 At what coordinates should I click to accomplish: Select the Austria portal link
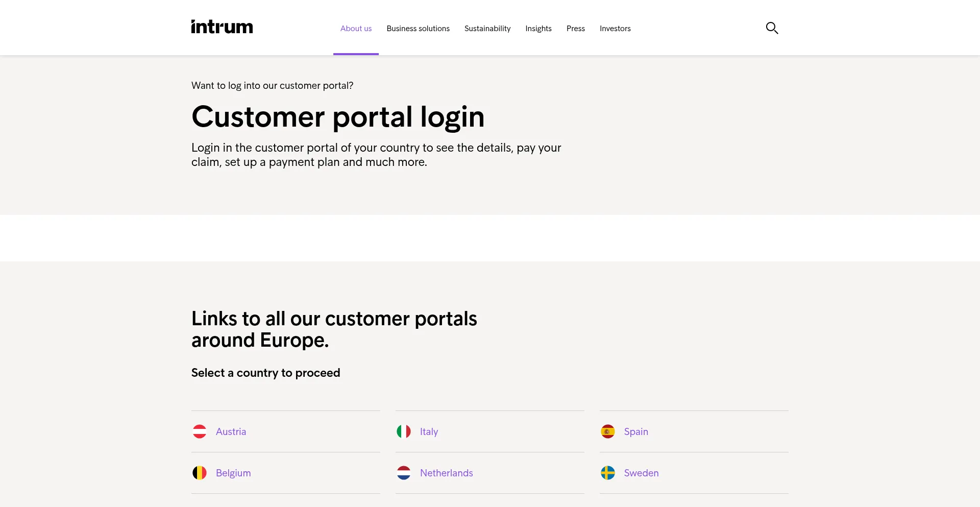231,431
